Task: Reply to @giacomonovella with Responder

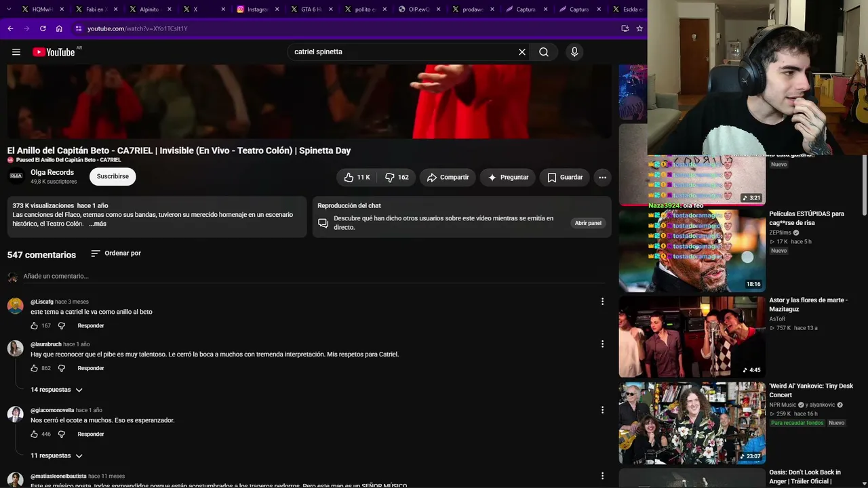Action: [91, 434]
